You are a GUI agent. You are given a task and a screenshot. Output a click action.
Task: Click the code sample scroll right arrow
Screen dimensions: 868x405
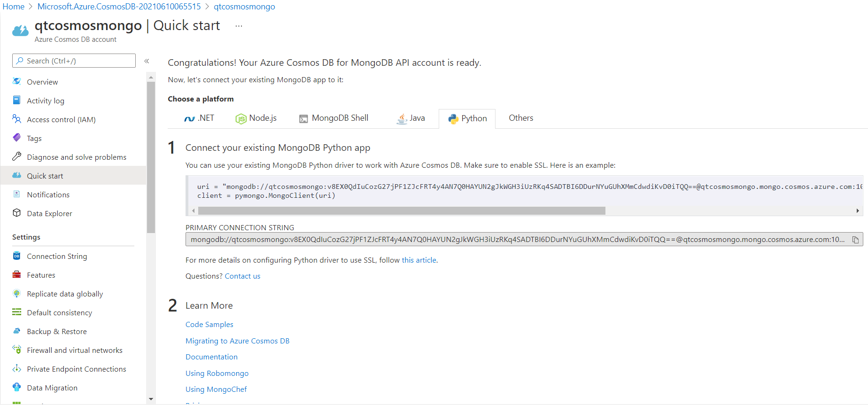[x=858, y=210]
